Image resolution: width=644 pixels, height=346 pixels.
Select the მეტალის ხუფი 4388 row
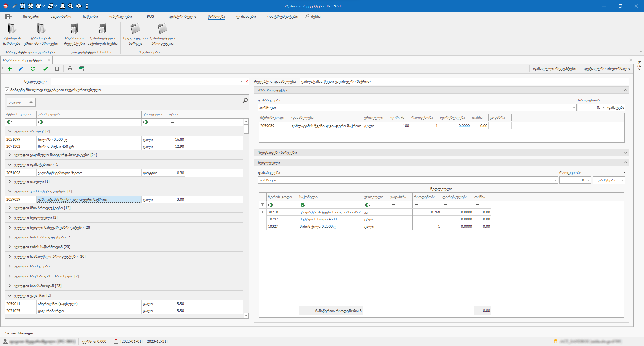coord(318,219)
